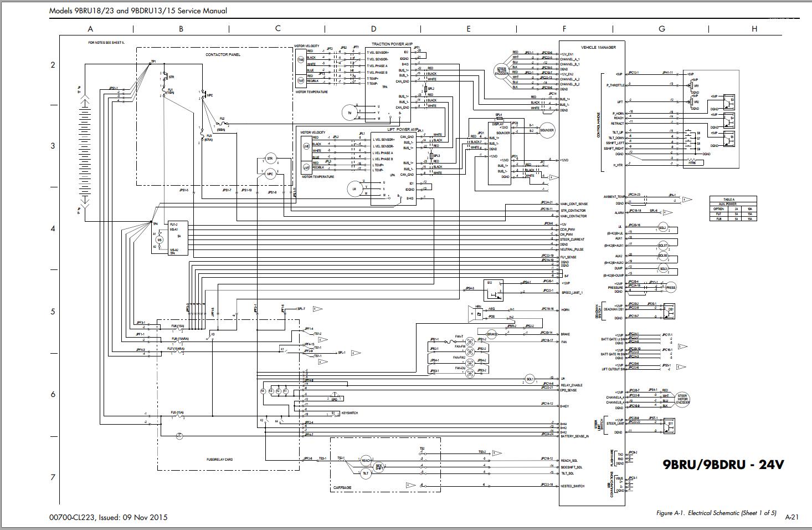This screenshot has width=812, height=530.
Task: Click the FUSE/RELAY CARD label
Action: (x=219, y=460)
